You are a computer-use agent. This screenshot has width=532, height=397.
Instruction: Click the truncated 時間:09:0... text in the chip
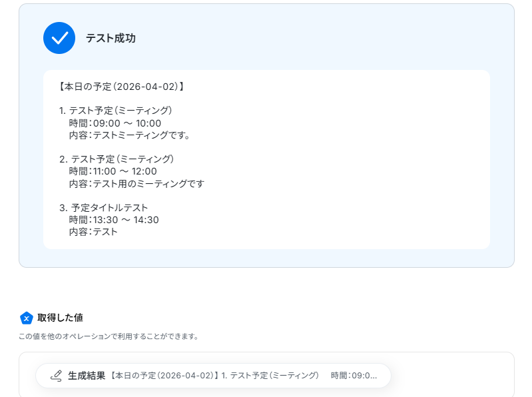click(x=354, y=376)
